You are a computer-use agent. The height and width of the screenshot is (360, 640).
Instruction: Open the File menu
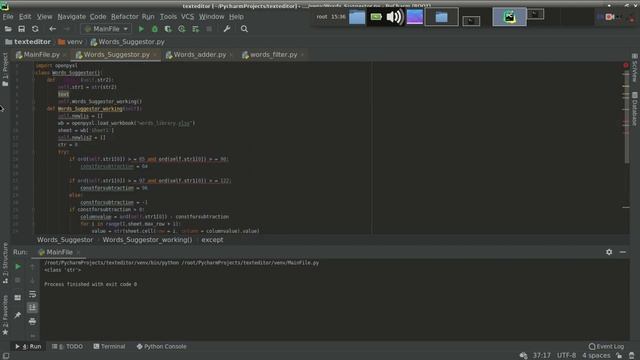click(x=8, y=17)
